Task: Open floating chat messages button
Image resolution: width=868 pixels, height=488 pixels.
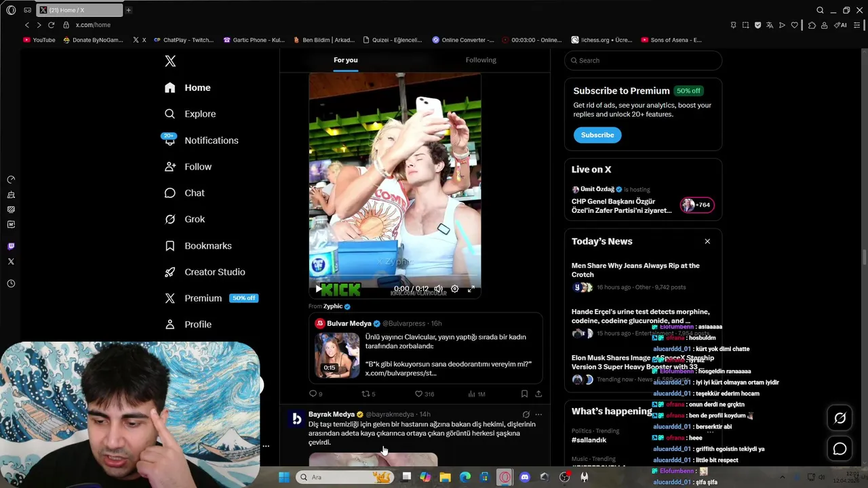Action: point(840,449)
